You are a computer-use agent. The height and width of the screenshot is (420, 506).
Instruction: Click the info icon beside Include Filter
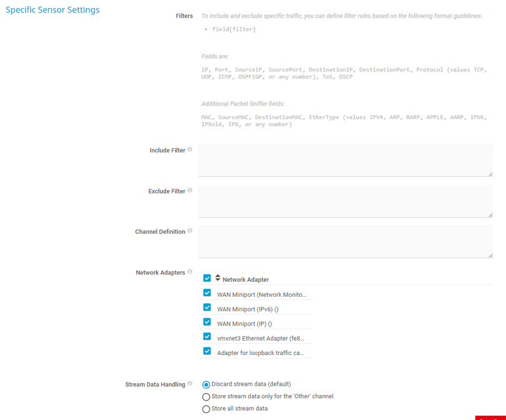pyautogui.click(x=190, y=149)
